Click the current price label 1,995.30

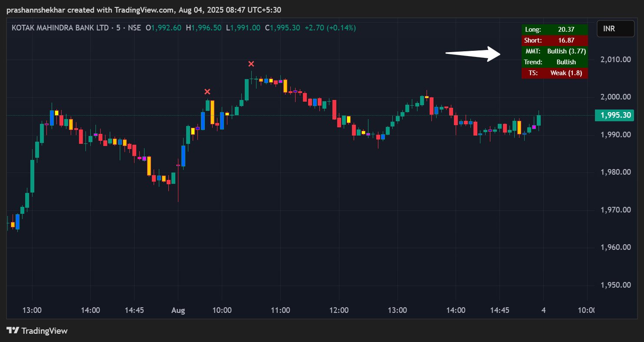614,115
